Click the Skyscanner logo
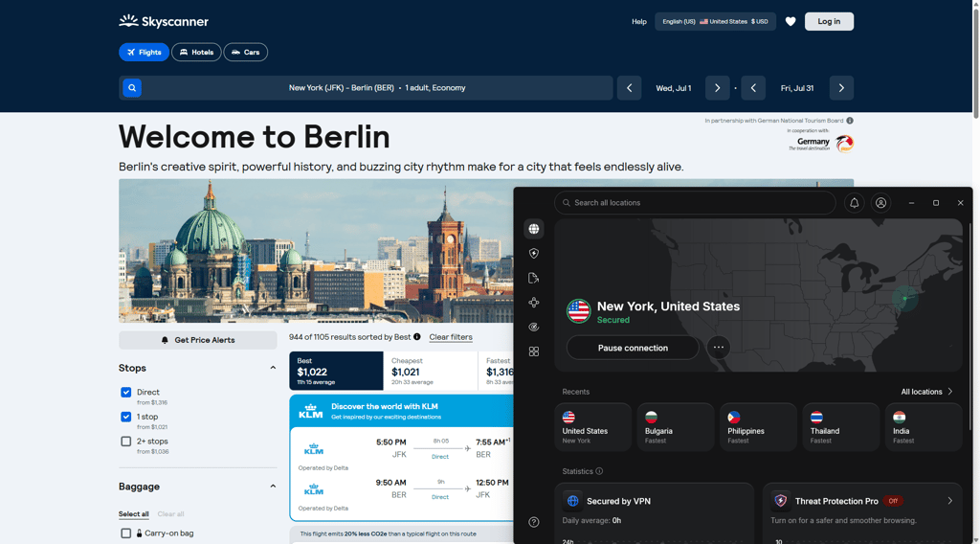The image size is (980, 544). point(164,21)
